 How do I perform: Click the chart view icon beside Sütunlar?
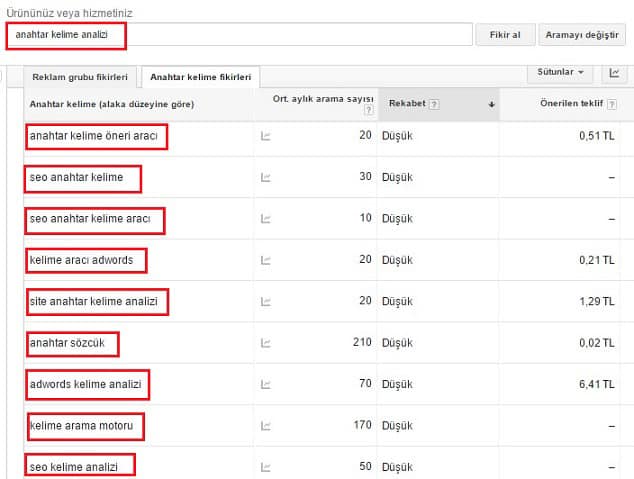[x=614, y=73]
